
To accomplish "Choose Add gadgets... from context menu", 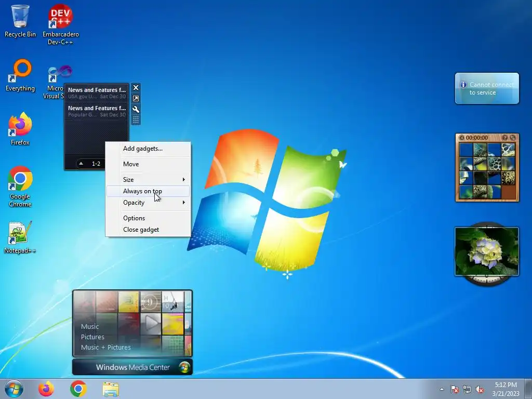I will (x=148, y=149).
